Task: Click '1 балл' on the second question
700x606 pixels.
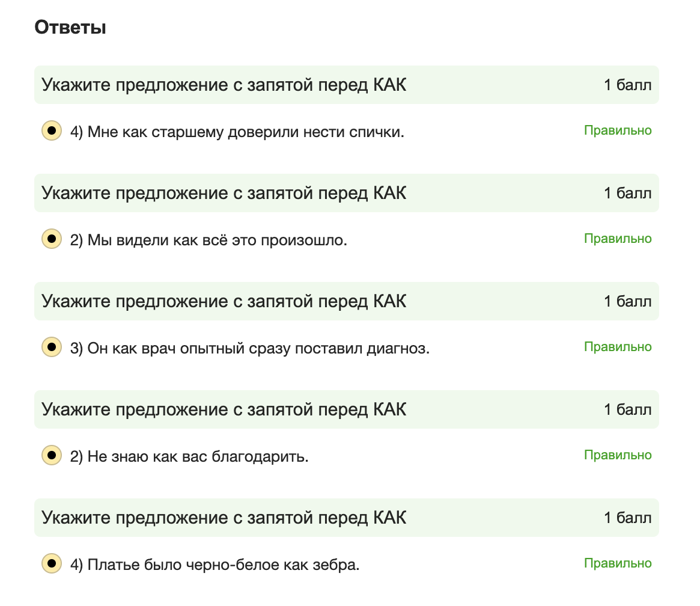Action: pos(627,193)
